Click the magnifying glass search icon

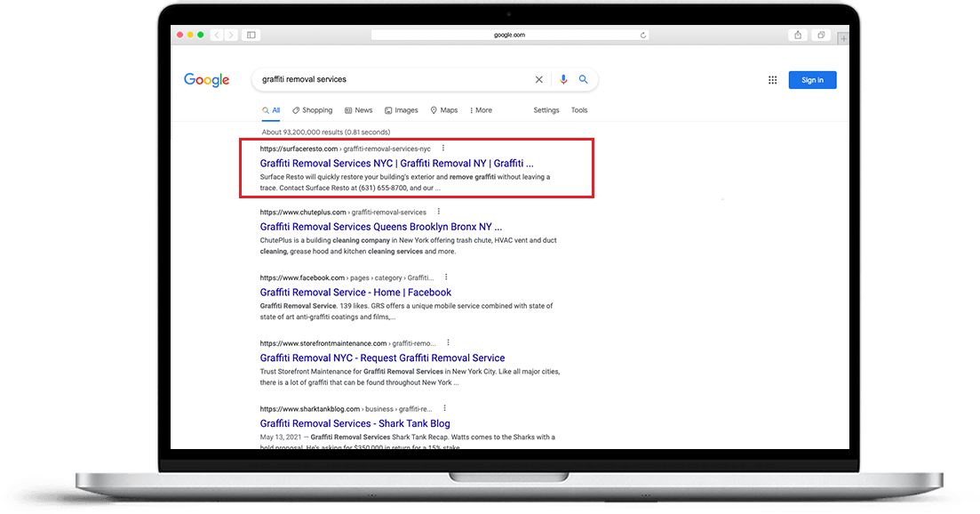click(584, 79)
